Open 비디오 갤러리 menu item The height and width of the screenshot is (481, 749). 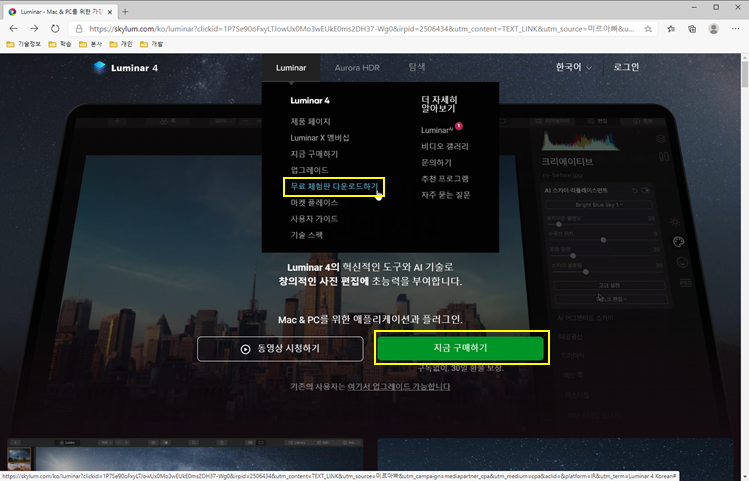coord(445,146)
